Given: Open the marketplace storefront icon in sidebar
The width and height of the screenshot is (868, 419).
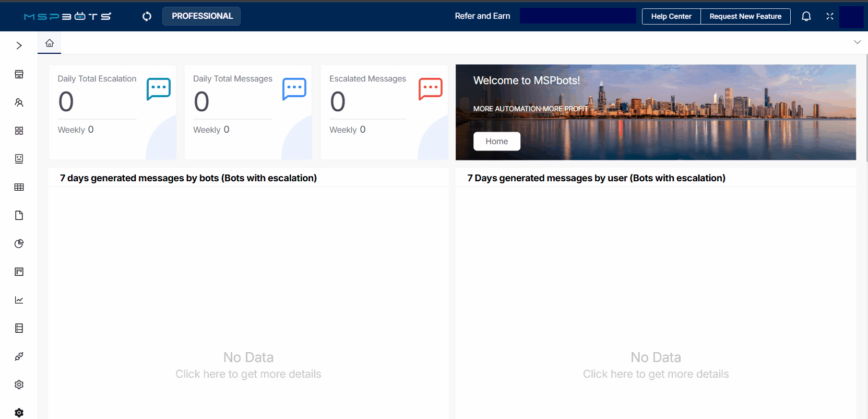Looking at the screenshot, I should [x=19, y=74].
